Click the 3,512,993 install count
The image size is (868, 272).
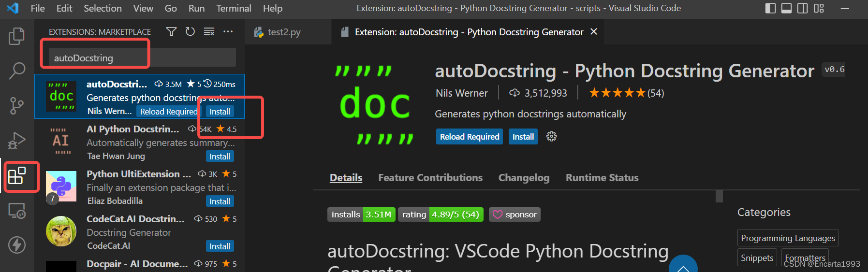[x=538, y=93]
